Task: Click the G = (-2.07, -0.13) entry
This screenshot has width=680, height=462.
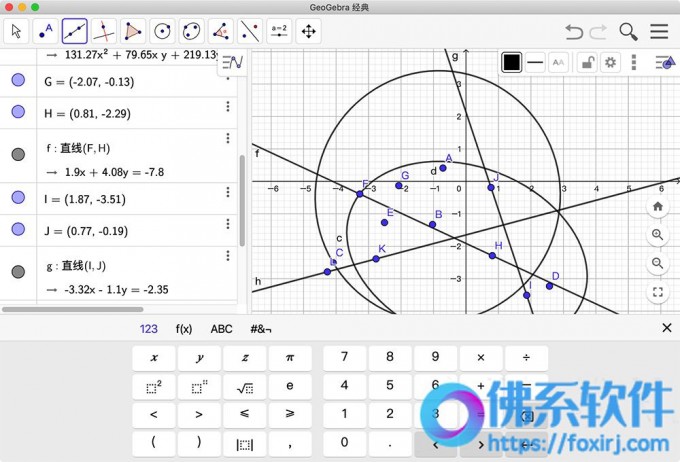Action: (89, 82)
